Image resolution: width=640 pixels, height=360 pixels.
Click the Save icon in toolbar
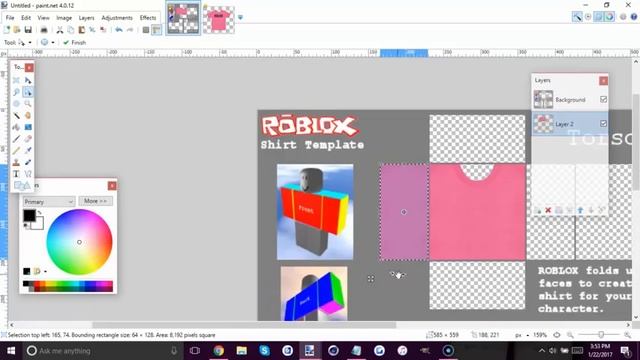click(28, 30)
